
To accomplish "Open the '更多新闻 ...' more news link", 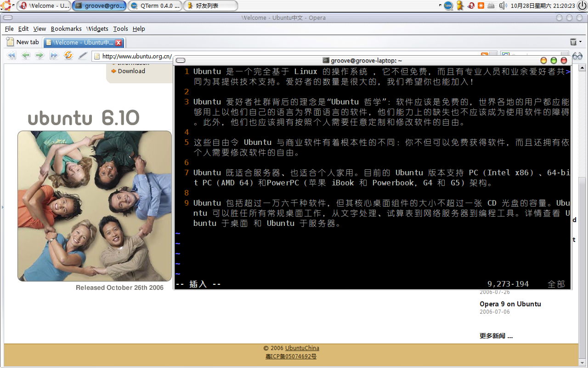I will [496, 336].
